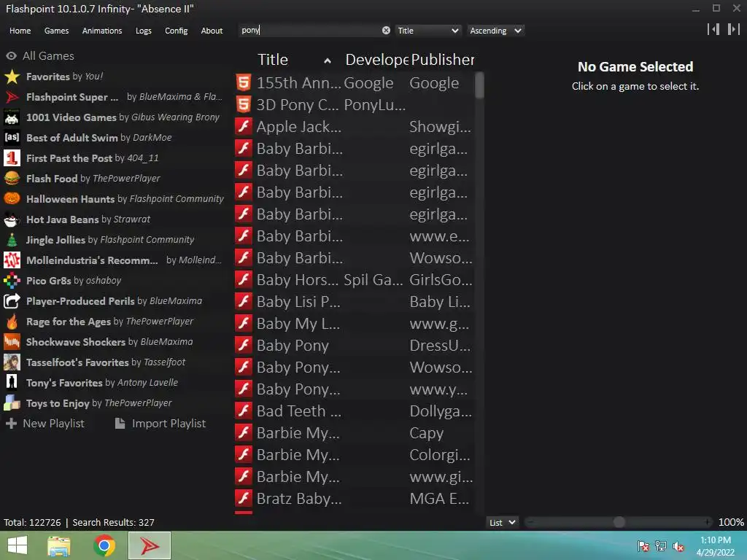Screen dimensions: 747x560
Task: Click the muted volume tray icon
Action: click(678, 546)
